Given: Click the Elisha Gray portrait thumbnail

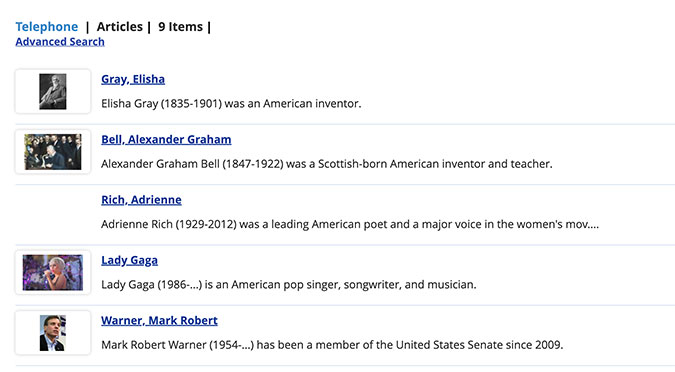Looking at the screenshot, I should click(x=53, y=91).
